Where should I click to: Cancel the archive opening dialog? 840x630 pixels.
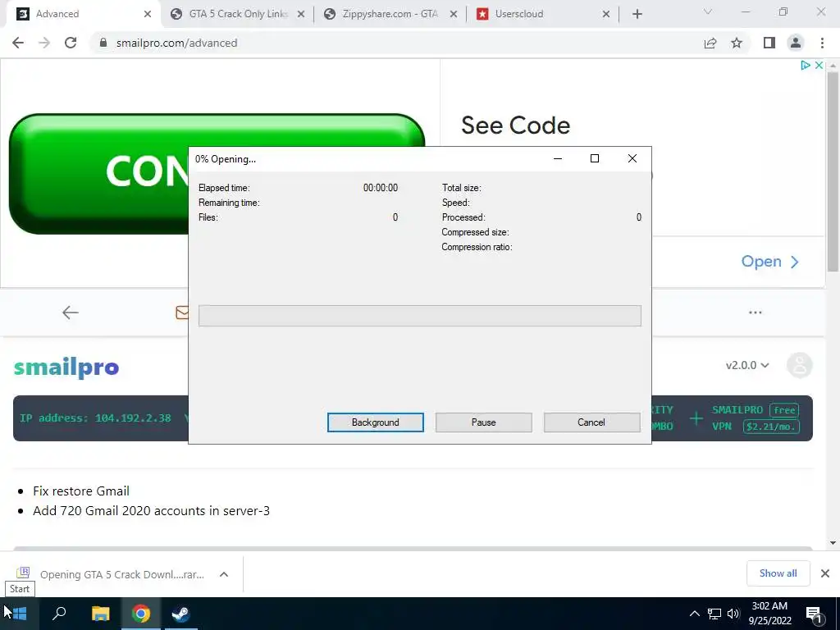[591, 422]
